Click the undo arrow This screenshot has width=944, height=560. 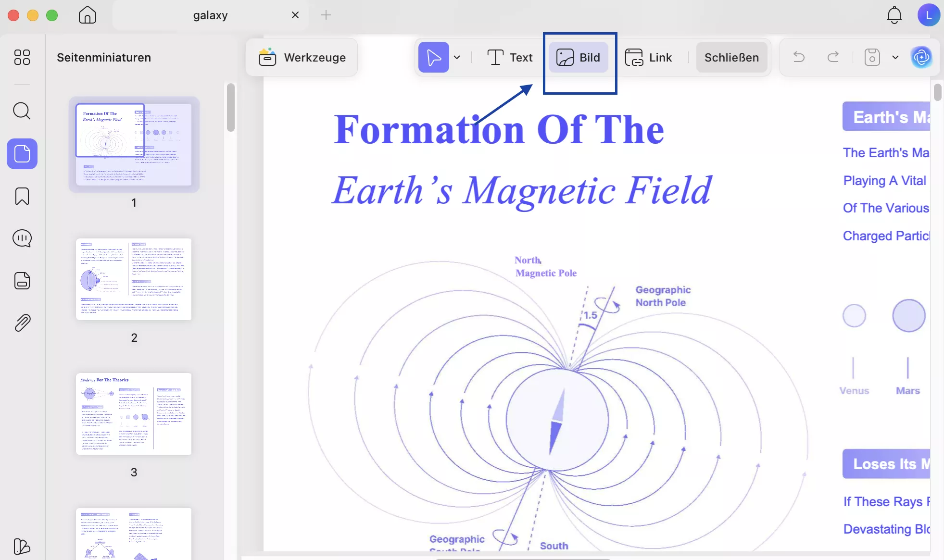tap(799, 57)
